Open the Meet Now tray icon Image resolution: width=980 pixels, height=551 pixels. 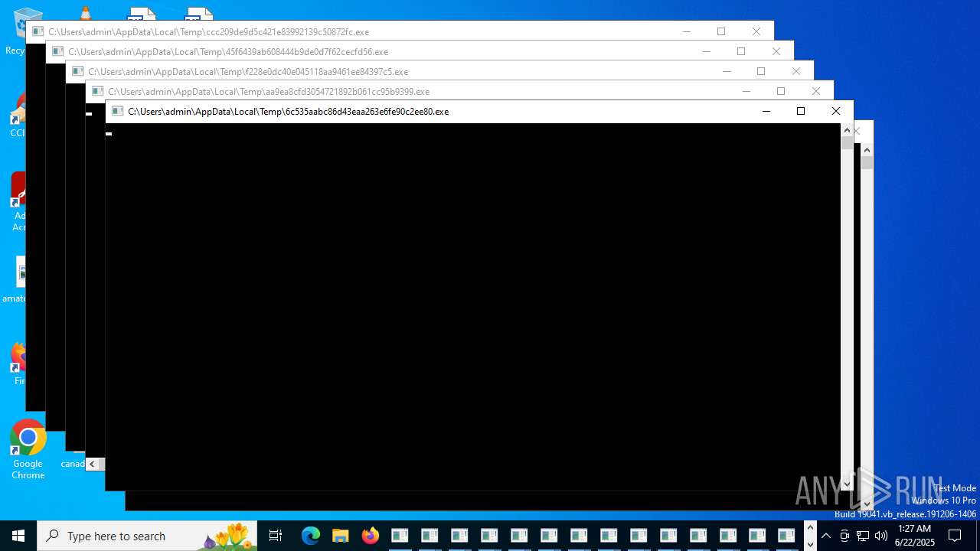point(844,536)
